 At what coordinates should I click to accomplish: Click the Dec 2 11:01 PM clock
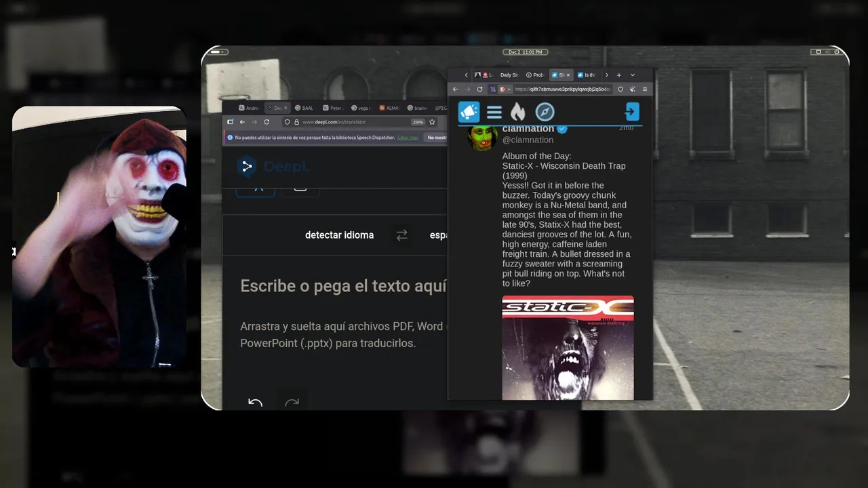(525, 52)
